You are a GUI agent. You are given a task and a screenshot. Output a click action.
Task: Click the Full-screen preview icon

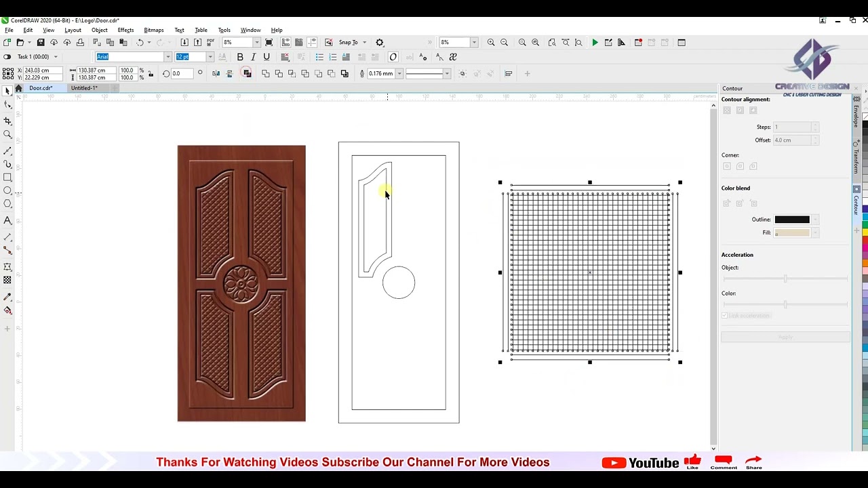click(x=269, y=43)
